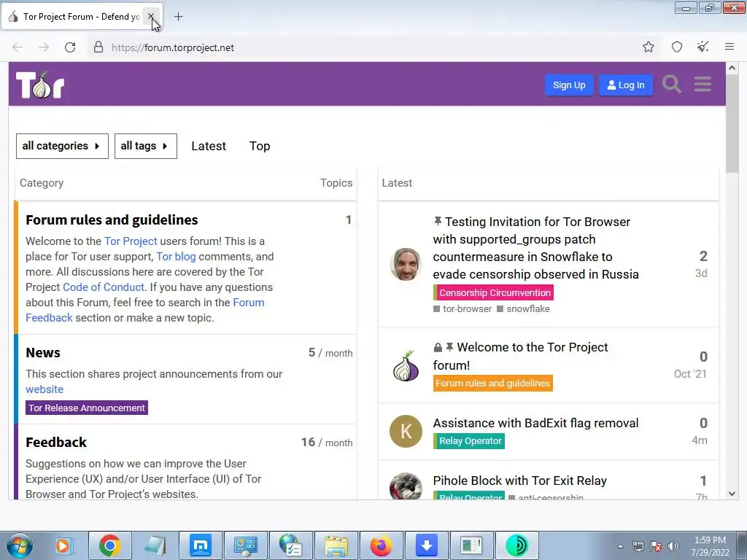Click the New Identity broom icon

point(703,47)
